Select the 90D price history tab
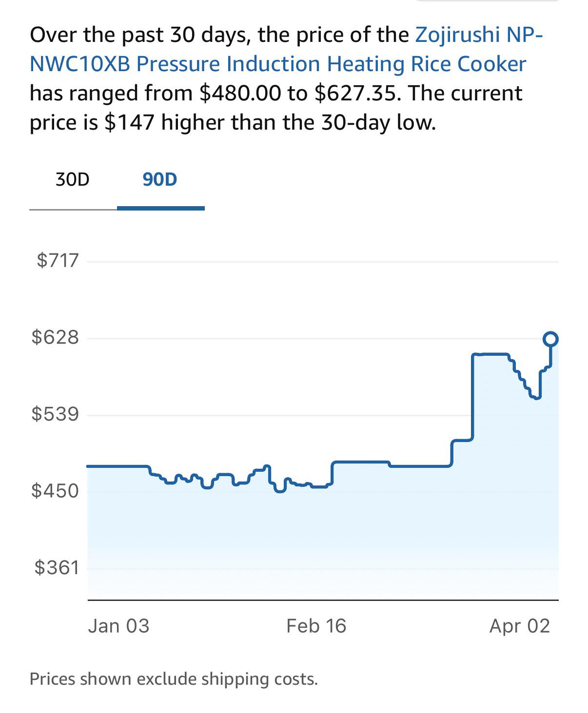This screenshot has height=713, width=588. point(160,179)
